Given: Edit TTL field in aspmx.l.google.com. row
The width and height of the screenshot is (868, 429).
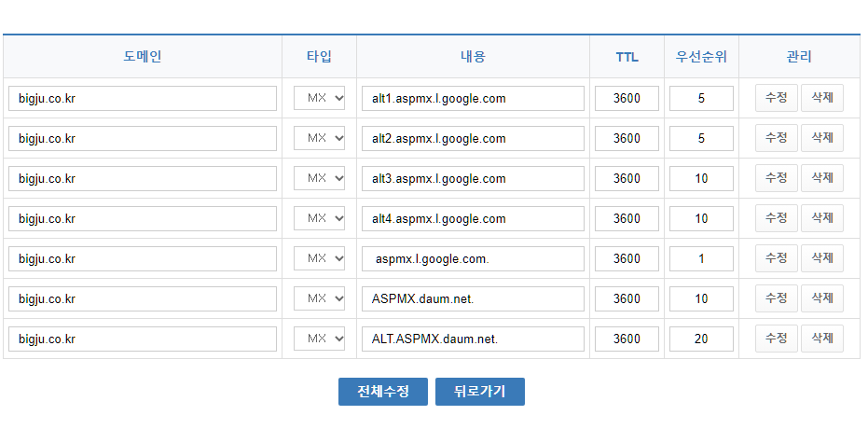Looking at the screenshot, I should [x=627, y=258].
